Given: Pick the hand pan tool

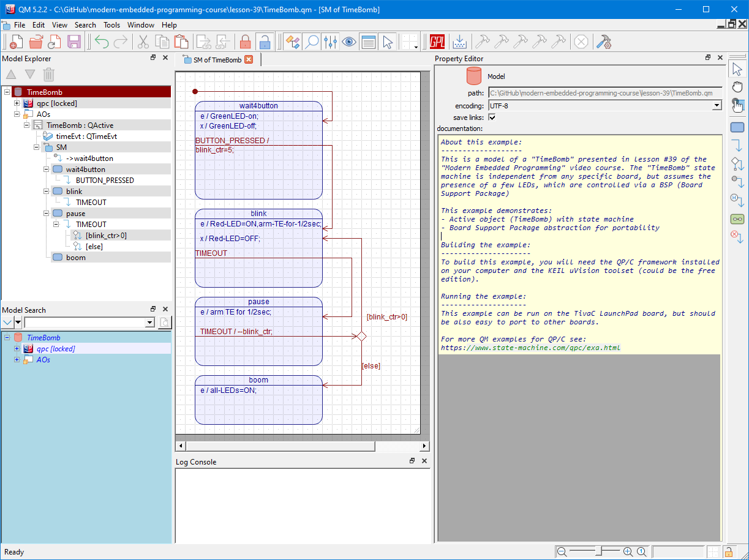Looking at the screenshot, I should 737,87.
